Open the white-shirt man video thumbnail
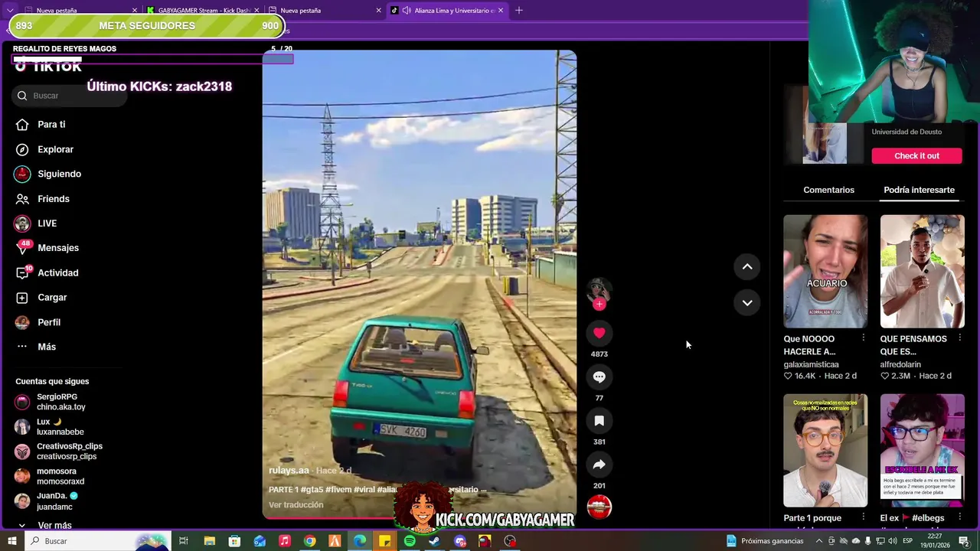 coord(922,272)
